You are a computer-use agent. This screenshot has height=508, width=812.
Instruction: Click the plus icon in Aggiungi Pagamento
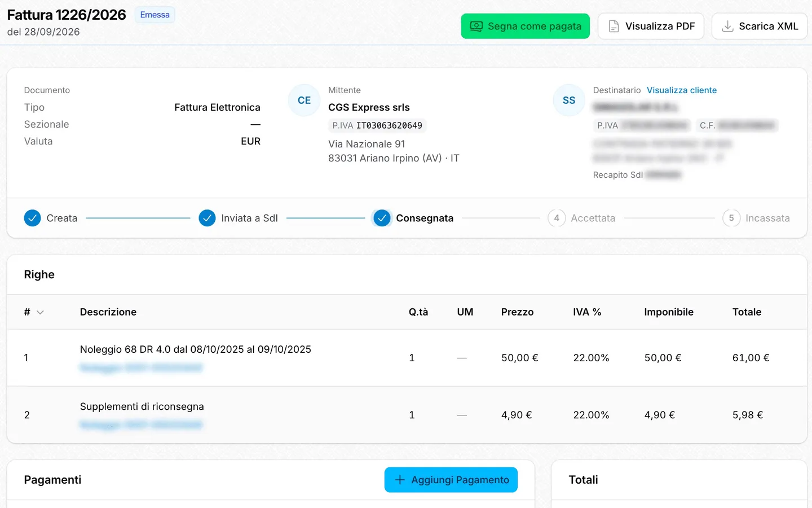click(x=400, y=480)
